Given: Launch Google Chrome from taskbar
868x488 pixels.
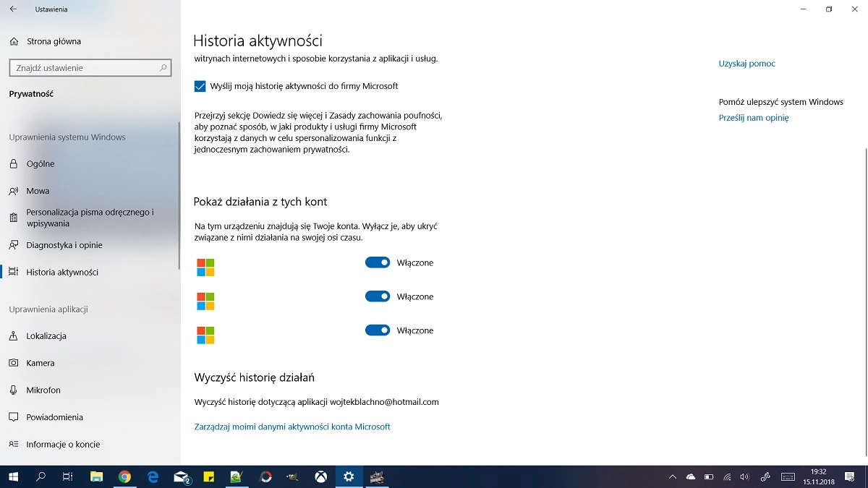Looking at the screenshot, I should 124,476.
